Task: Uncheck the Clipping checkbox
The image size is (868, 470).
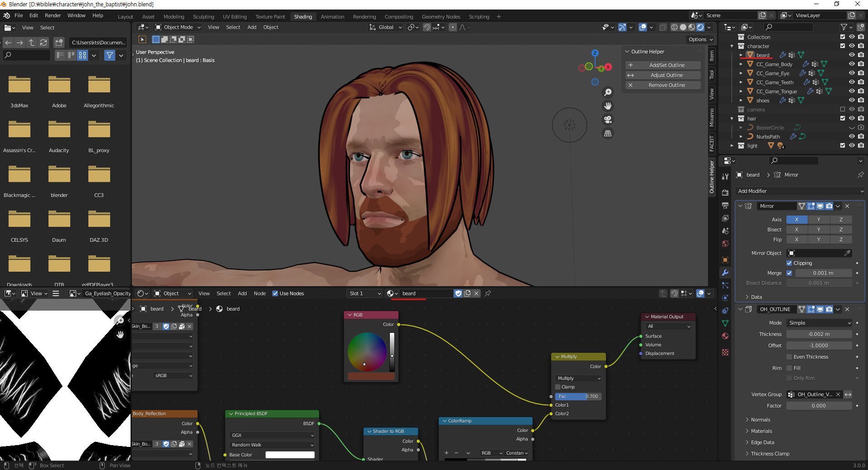Action: click(x=789, y=263)
